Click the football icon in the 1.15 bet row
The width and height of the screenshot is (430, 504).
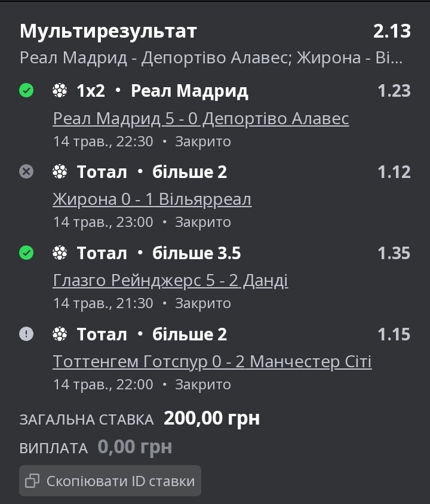pos(60,334)
